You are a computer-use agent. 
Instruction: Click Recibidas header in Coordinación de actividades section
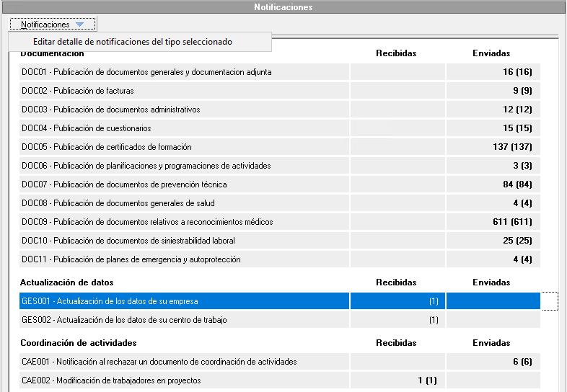(396, 343)
